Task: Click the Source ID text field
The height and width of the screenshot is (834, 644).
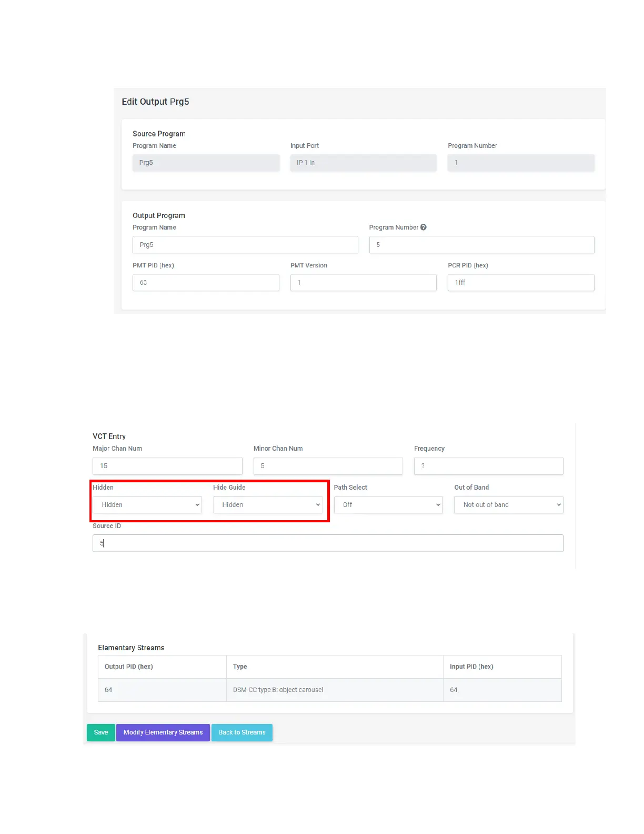Action: coord(328,543)
